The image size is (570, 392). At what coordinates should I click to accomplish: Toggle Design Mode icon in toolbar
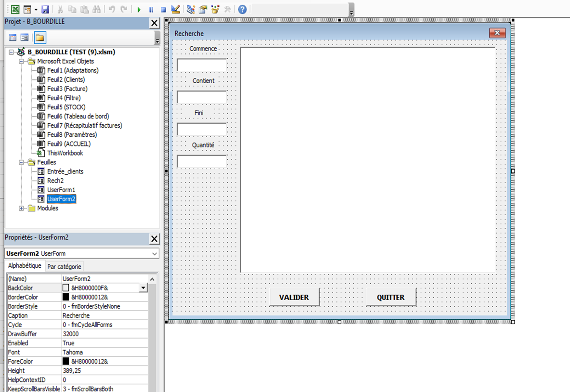click(x=176, y=9)
